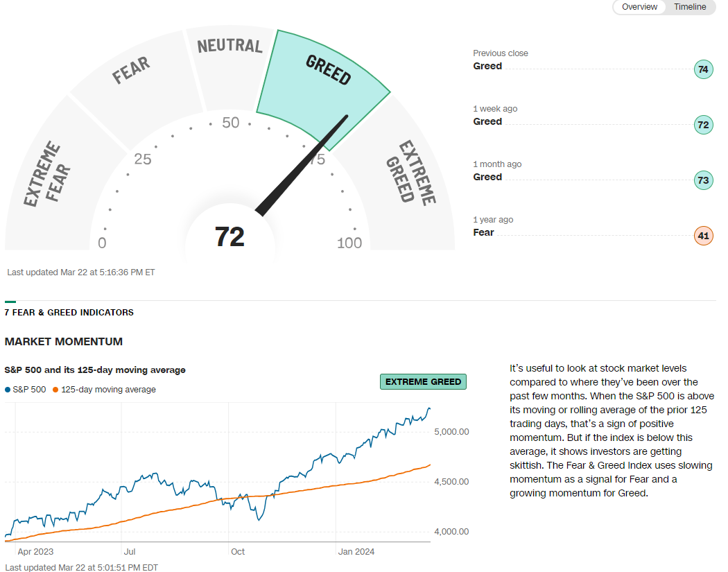Click the Jan 2024 axis marker
Screen dimensions: 728x572
coord(356,552)
